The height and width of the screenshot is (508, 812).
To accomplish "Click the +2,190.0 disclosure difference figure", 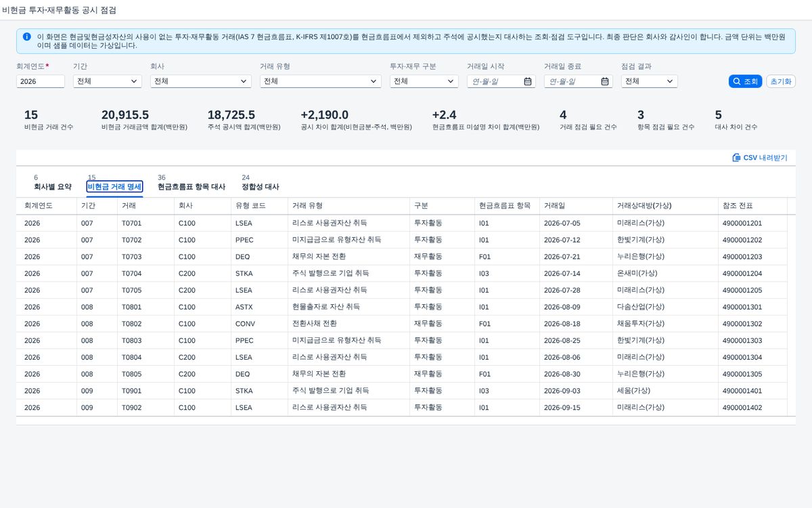I will [325, 115].
